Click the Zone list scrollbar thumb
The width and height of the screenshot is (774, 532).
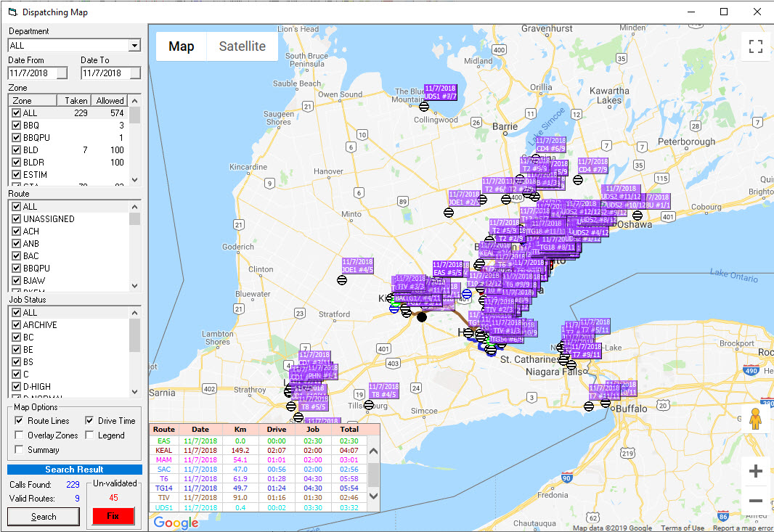tap(135, 115)
